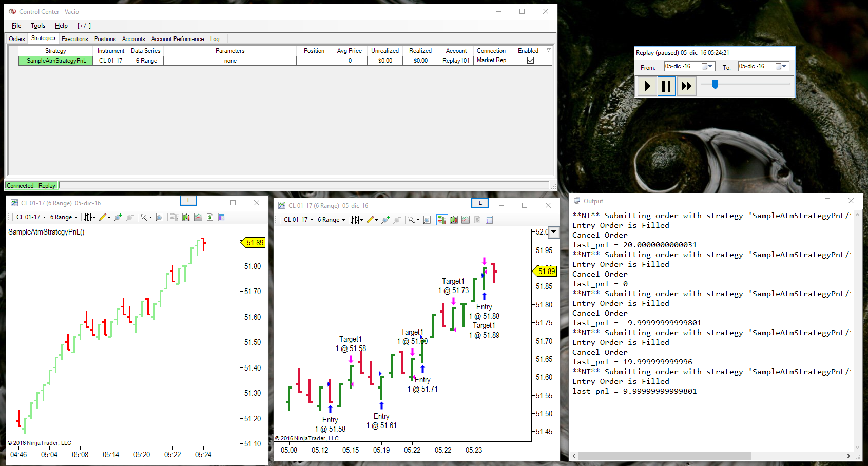The width and height of the screenshot is (868, 466).
Task: Click 'Target1 1 @ 51.73' label in right chart
Action: 453,286
